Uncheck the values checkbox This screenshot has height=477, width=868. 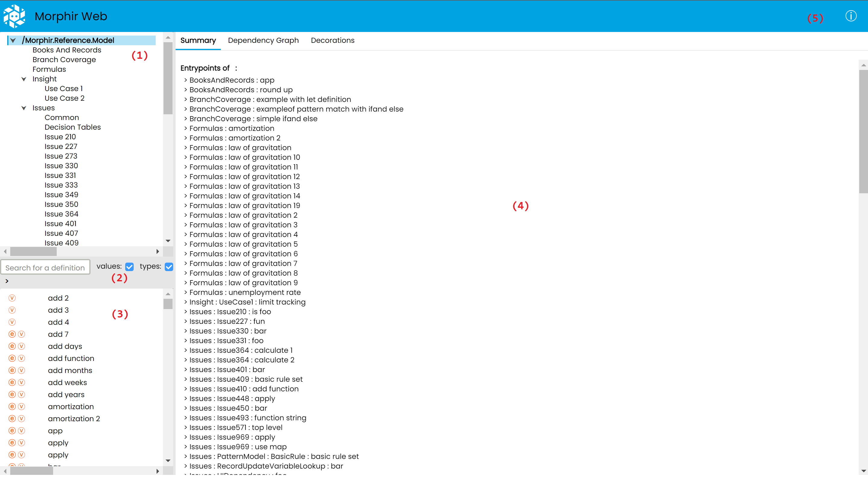[x=129, y=267]
